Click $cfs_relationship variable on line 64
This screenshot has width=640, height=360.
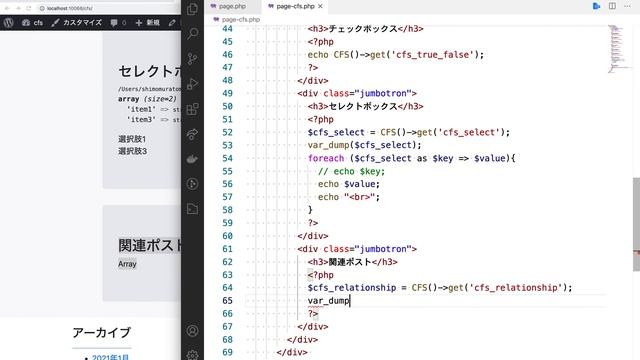[x=352, y=288]
